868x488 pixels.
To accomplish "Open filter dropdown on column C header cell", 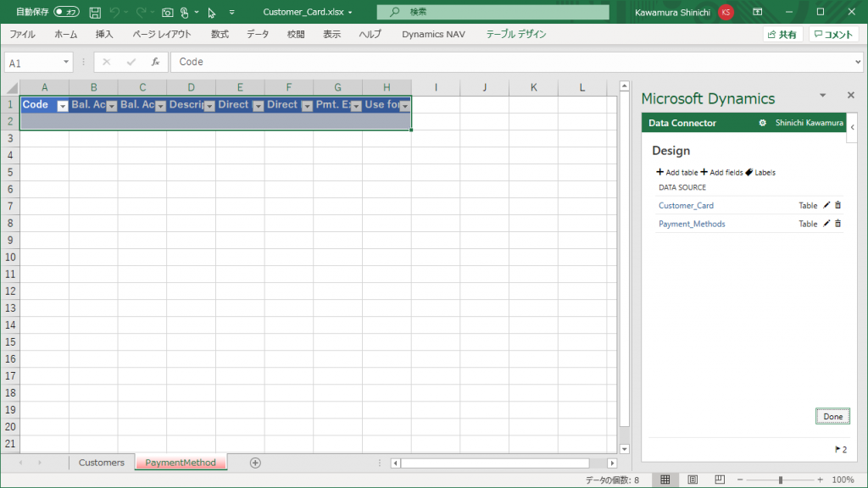I will click(160, 106).
